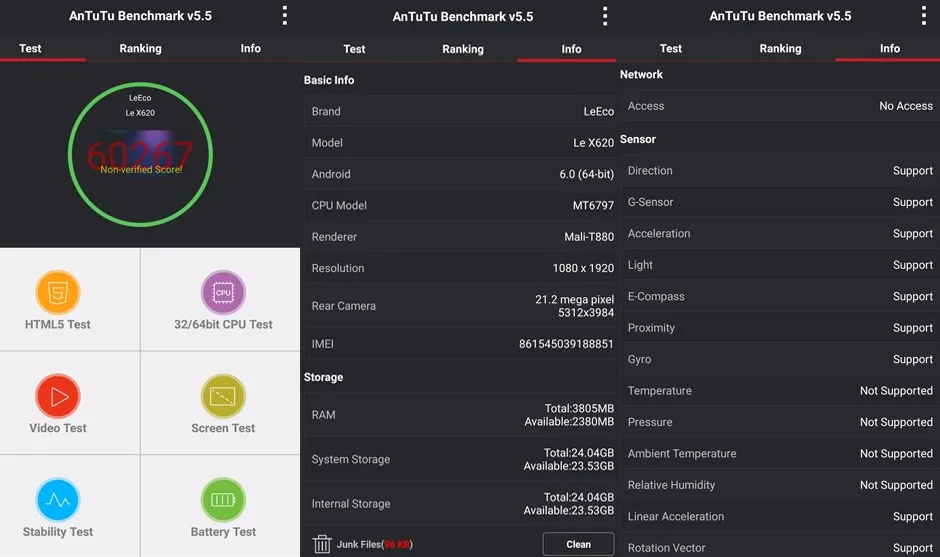Select the G-Sensor row

pos(780,202)
